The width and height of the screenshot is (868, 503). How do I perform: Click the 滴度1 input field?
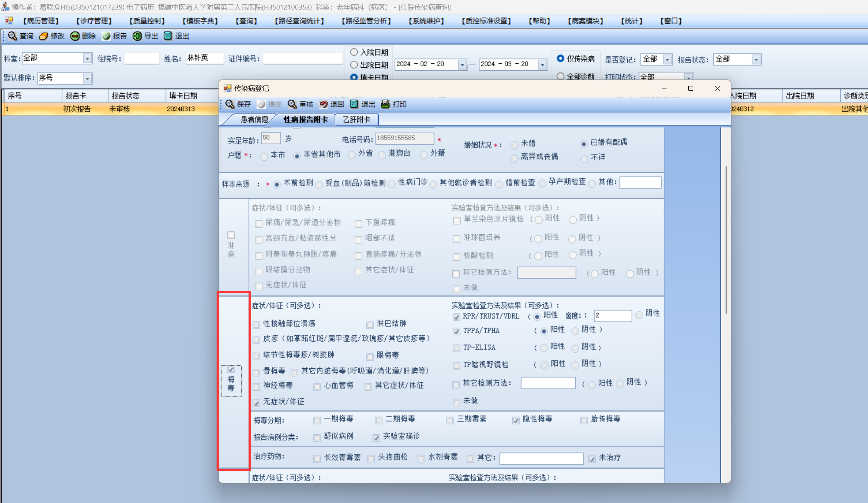[613, 316]
